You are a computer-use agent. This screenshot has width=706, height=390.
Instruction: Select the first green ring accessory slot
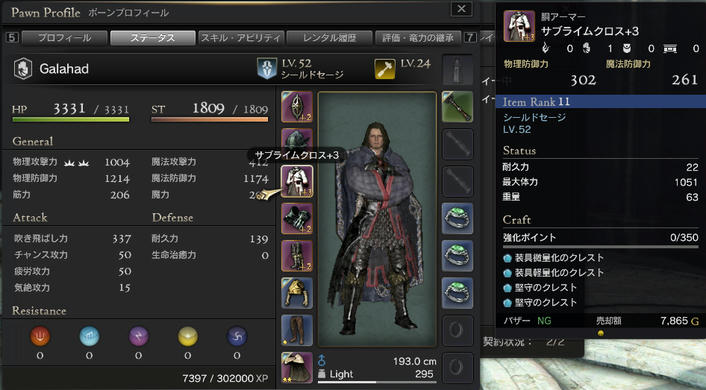pyautogui.click(x=457, y=218)
